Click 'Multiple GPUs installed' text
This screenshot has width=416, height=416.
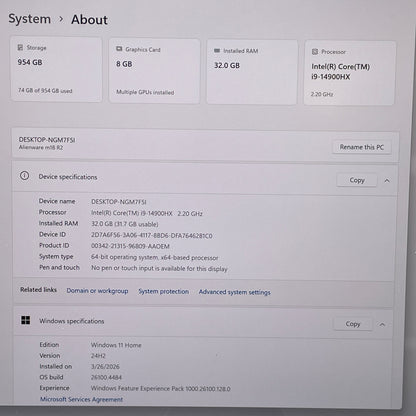pos(145,92)
